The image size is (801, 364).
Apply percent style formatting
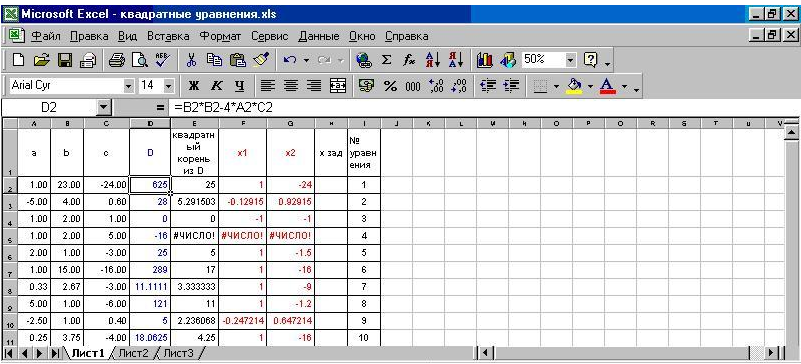[x=390, y=86]
